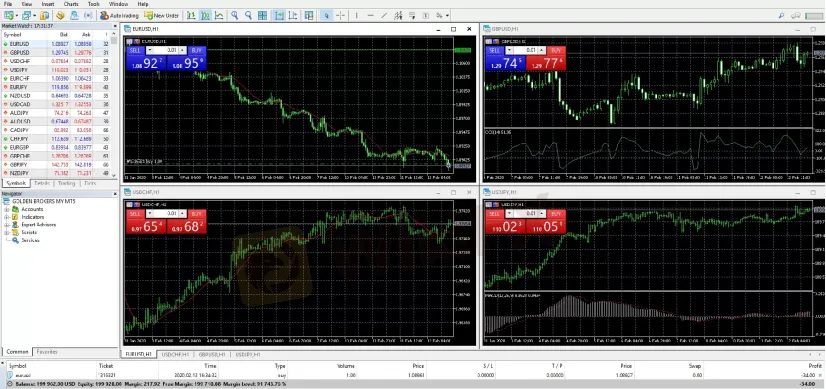Expand Scripts in the Navigator tree
826x389 pixels.
pos(7,232)
